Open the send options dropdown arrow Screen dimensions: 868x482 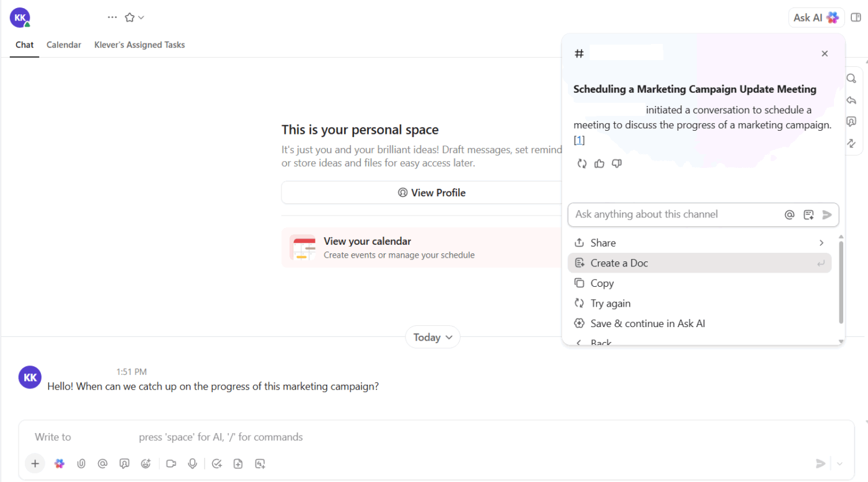(840, 463)
